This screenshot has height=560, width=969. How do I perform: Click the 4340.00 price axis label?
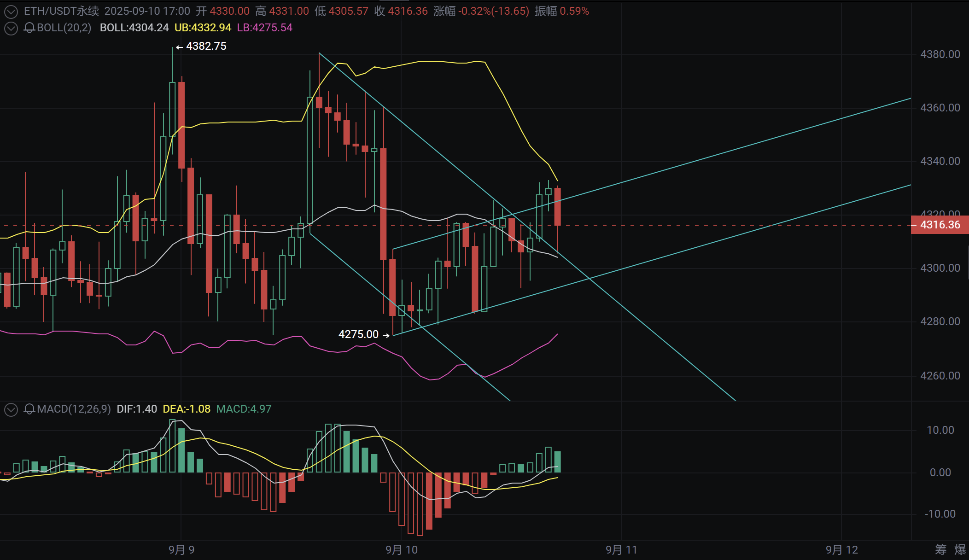[x=940, y=161]
